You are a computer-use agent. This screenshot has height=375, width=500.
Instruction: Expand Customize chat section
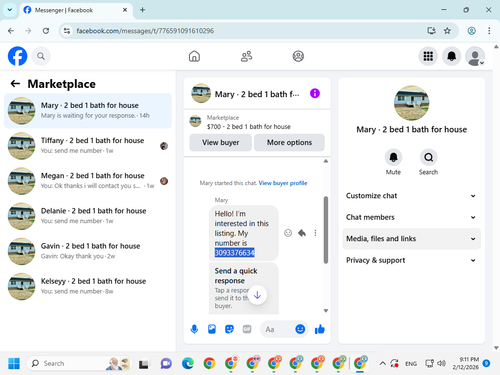pos(411,196)
